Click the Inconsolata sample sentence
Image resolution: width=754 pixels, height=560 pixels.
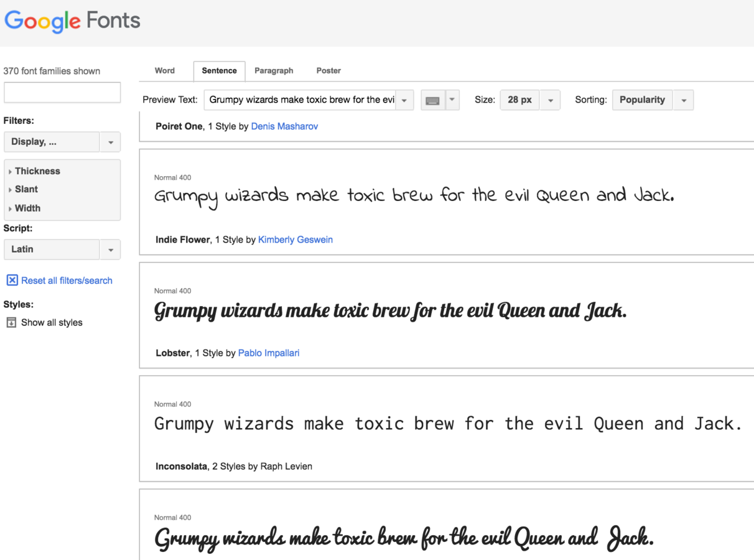tap(448, 424)
